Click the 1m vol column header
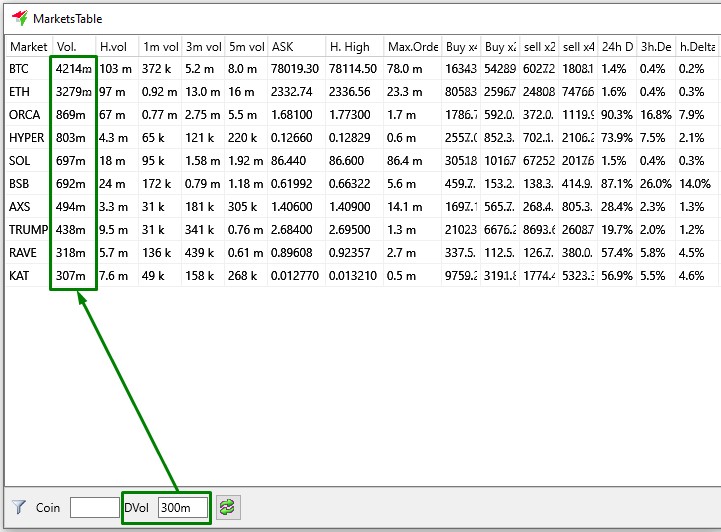Image resolution: width=721 pixels, height=532 pixels. (159, 46)
